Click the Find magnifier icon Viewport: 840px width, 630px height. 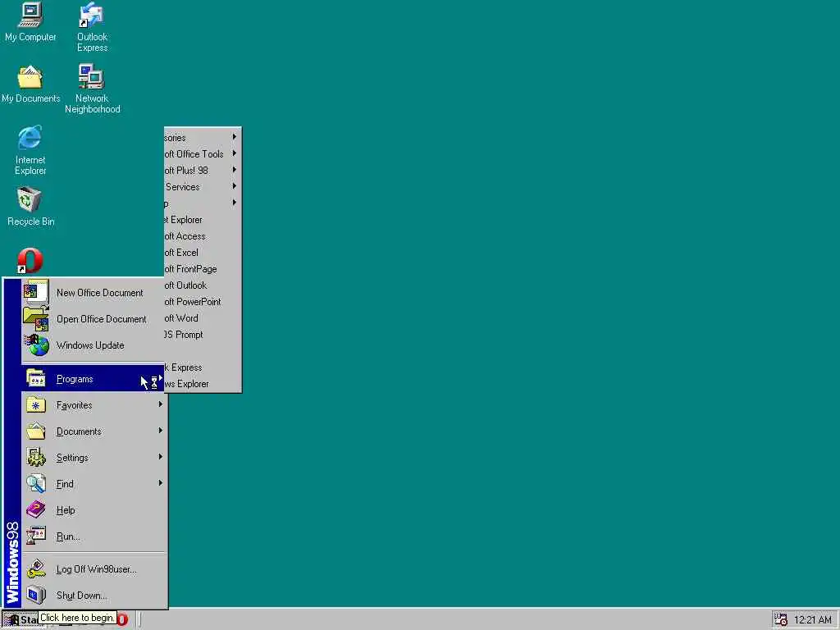click(36, 484)
